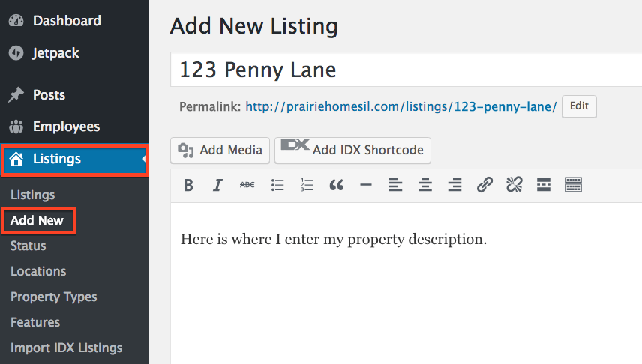The image size is (642, 364).
Task: Open the Status submenu item
Action: point(28,246)
